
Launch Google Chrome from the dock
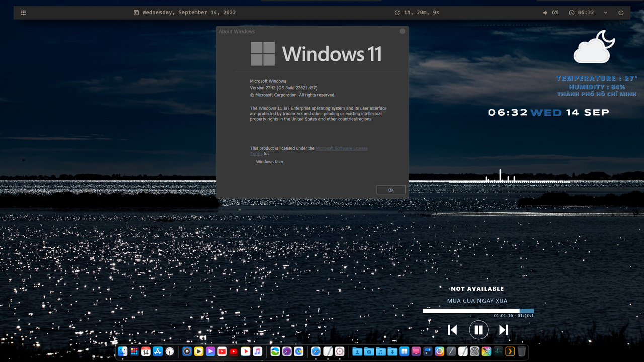pyautogui.click(x=298, y=351)
